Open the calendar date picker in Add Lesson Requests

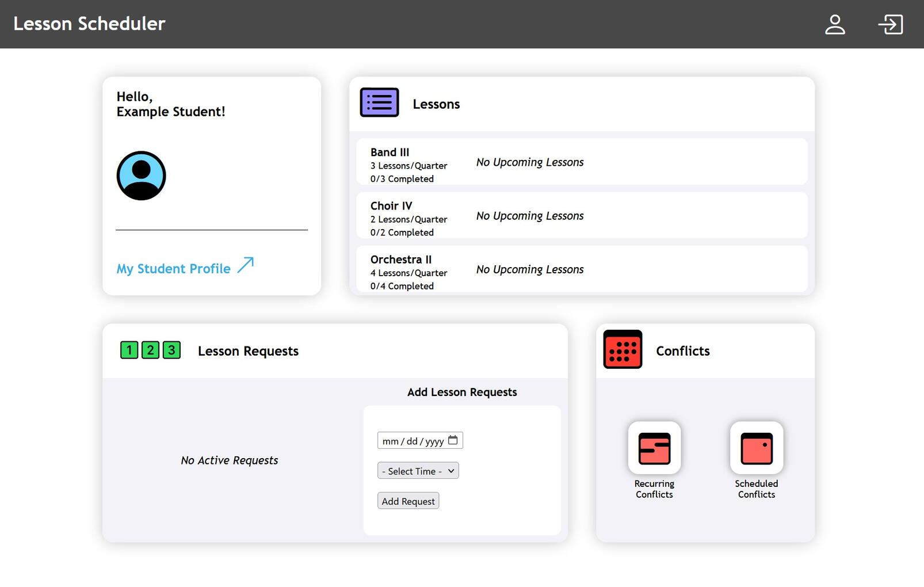(x=453, y=440)
